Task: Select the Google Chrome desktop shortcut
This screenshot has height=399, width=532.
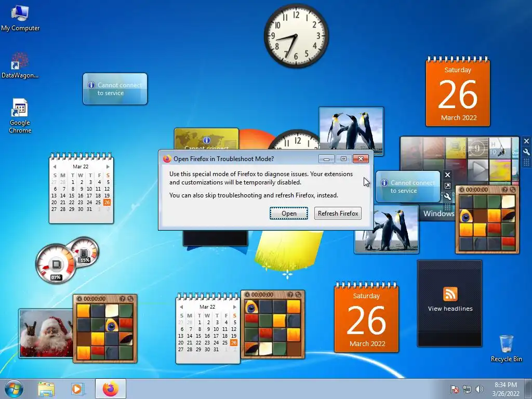Action: tap(20, 116)
